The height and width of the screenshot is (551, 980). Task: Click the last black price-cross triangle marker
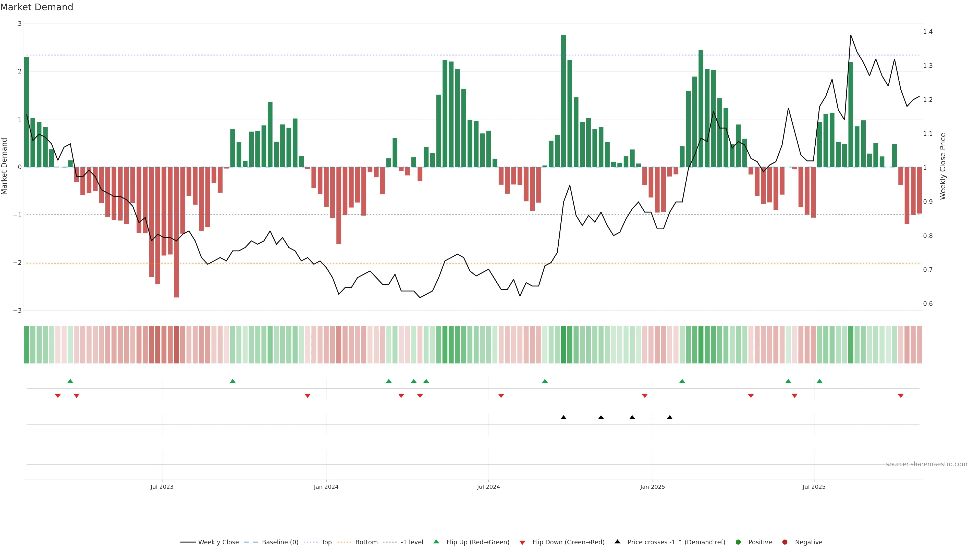(670, 418)
